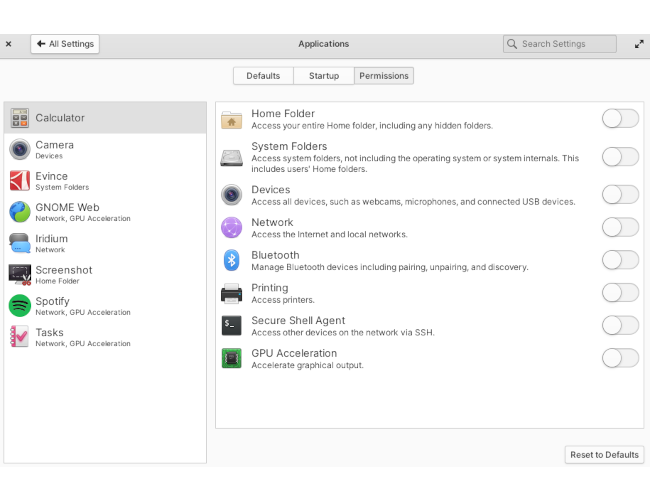650x500 pixels.
Task: Enable the Secure Shell Agent switch
Action: pyautogui.click(x=620, y=326)
